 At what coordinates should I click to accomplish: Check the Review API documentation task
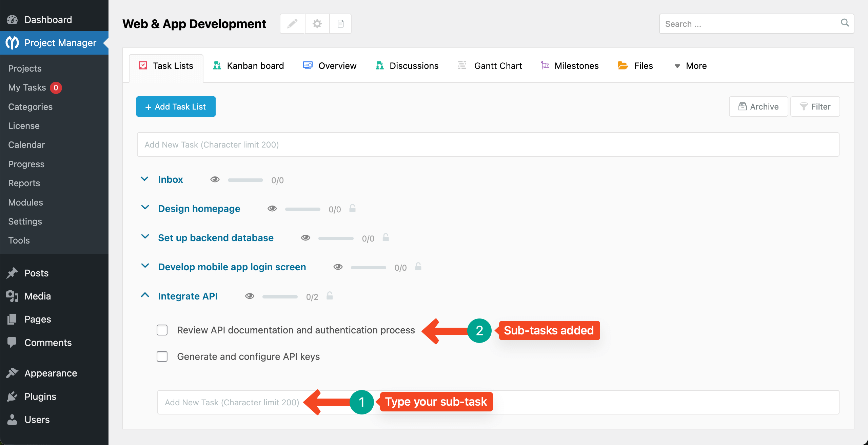[162, 330]
